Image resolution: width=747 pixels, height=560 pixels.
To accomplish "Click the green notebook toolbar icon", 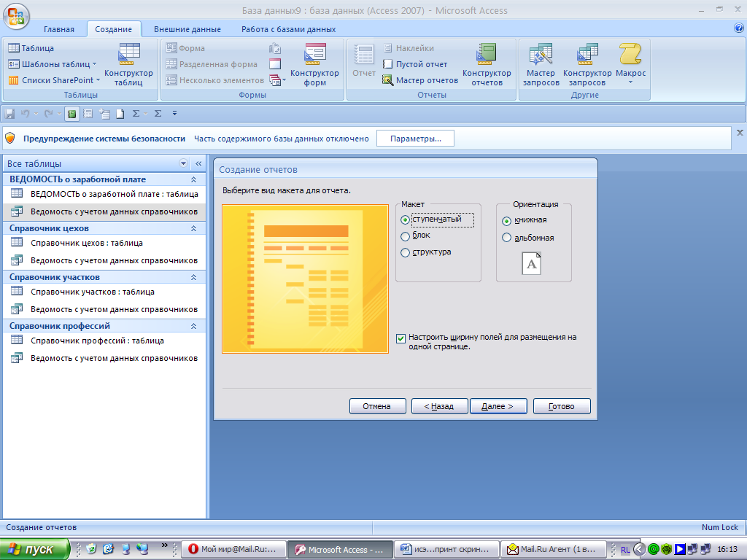I will point(71,113).
